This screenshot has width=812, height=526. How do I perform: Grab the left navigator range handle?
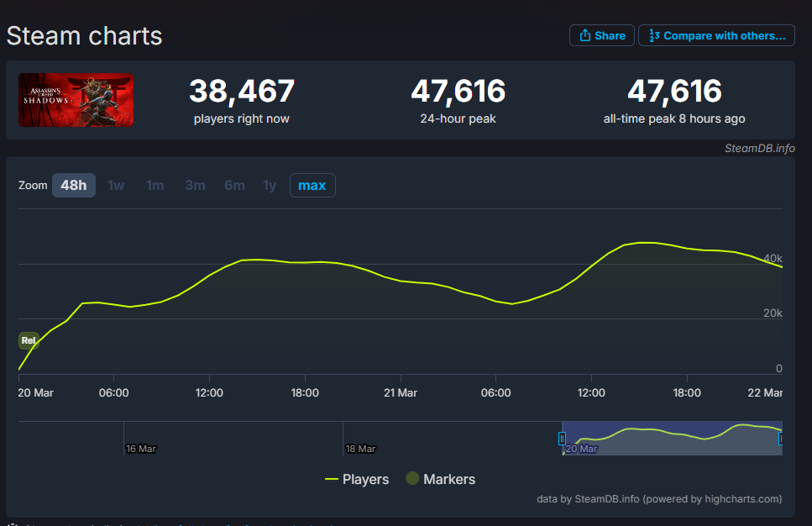[563, 438]
